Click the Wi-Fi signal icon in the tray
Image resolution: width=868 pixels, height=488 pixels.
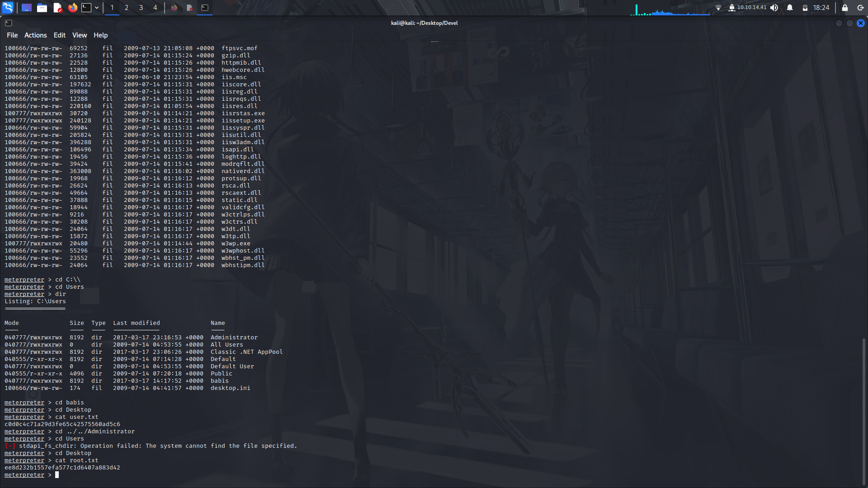[x=719, y=7]
